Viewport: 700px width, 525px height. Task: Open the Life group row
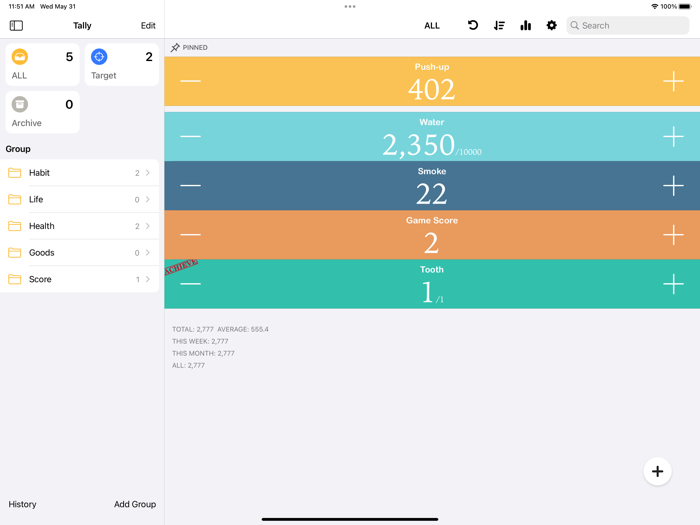click(79, 199)
